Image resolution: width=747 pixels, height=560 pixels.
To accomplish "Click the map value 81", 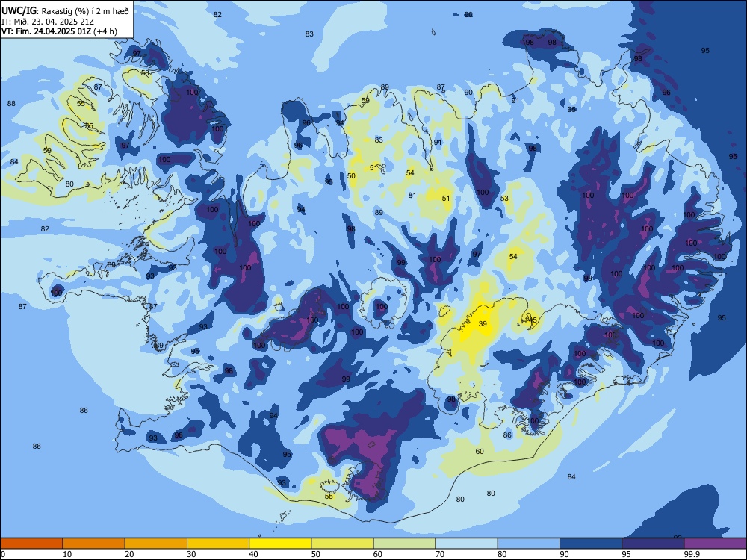I will coord(412,195).
